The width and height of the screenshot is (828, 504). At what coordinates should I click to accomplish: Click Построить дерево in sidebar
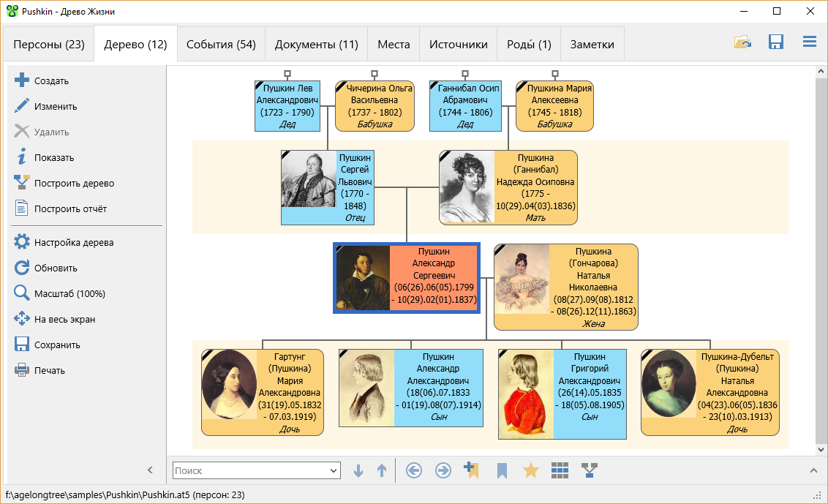tap(74, 184)
